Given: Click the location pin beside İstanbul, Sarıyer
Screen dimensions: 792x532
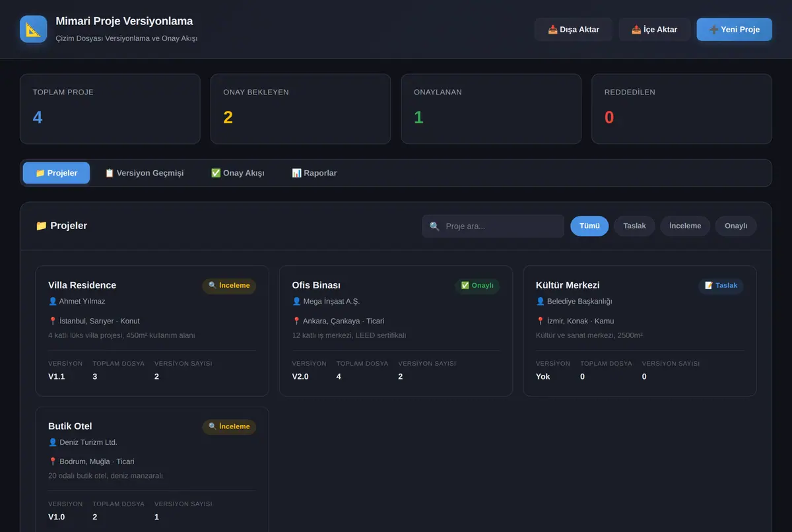Looking at the screenshot, I should [53, 321].
